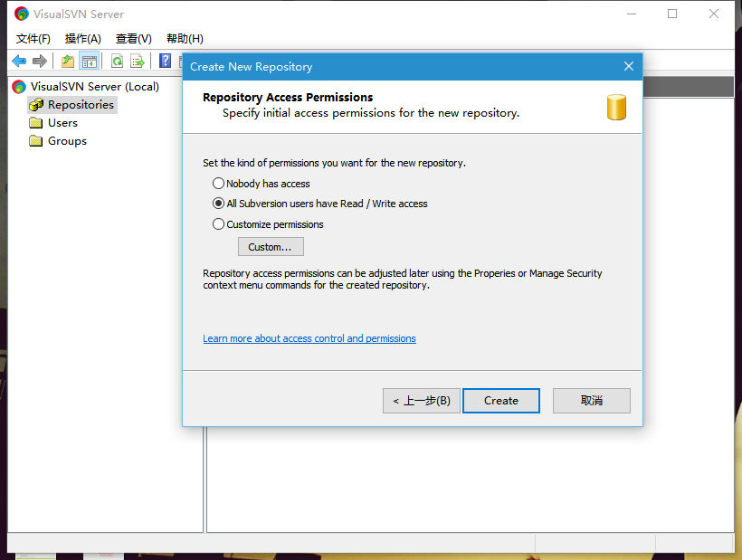Click the Repositories node icon
Screen dimensions: 742x560
(36, 105)
